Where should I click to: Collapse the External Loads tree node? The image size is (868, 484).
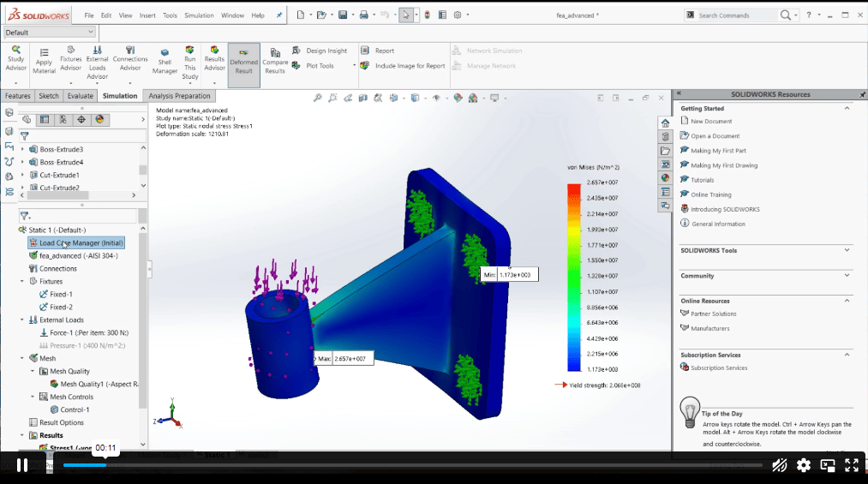22,320
